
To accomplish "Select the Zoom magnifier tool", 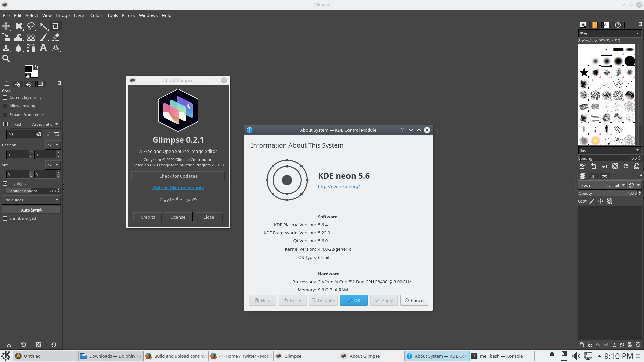I will (6, 58).
